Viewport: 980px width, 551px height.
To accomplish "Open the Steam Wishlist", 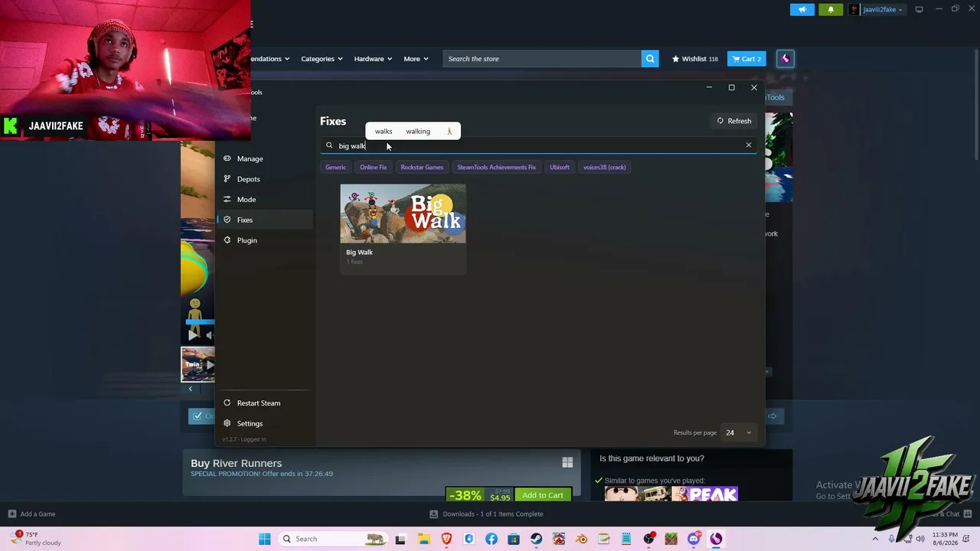I will pyautogui.click(x=694, y=59).
